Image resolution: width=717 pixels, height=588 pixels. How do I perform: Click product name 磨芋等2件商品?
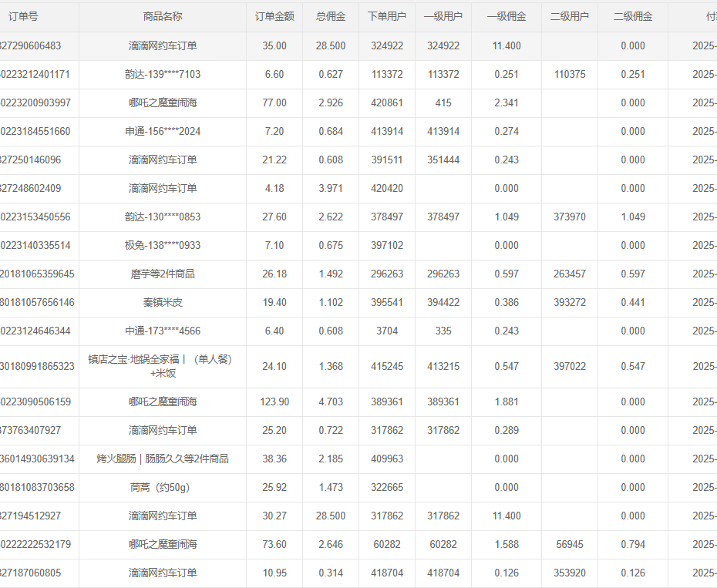[x=163, y=274]
